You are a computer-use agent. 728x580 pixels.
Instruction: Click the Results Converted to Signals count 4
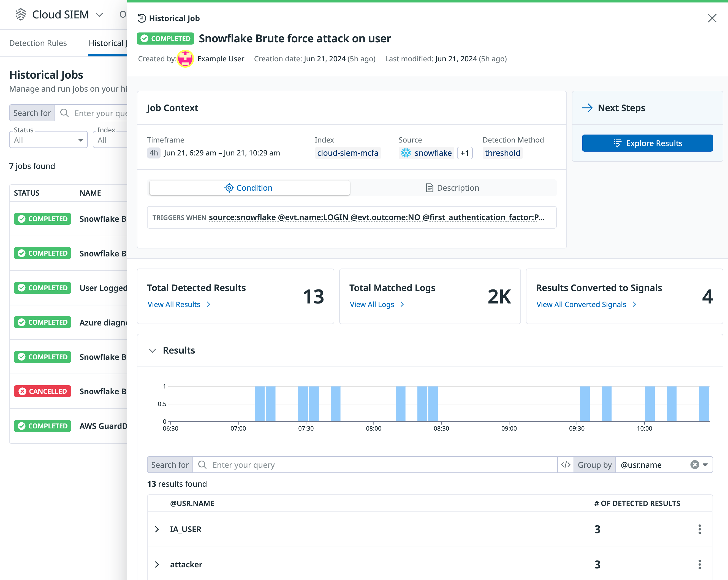pyautogui.click(x=707, y=297)
